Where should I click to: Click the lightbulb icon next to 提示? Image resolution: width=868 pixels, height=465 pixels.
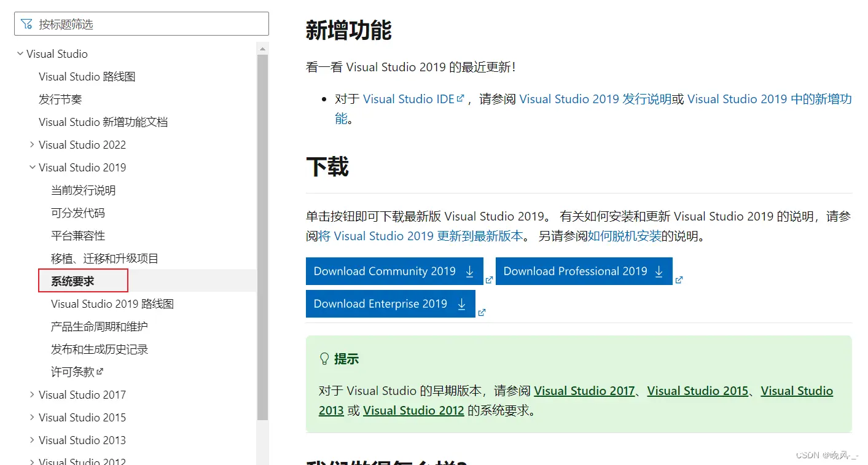coord(324,359)
